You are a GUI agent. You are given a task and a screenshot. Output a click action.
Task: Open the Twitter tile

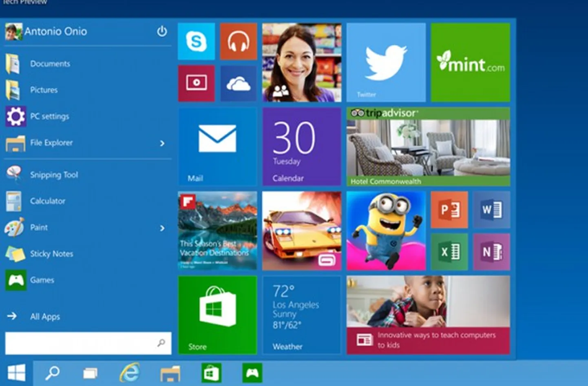386,62
